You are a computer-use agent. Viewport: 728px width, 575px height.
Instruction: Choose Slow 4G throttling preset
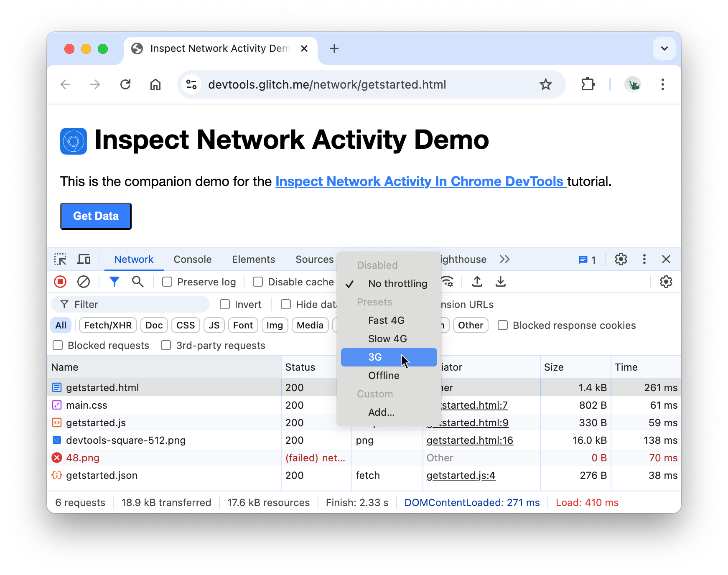387,339
